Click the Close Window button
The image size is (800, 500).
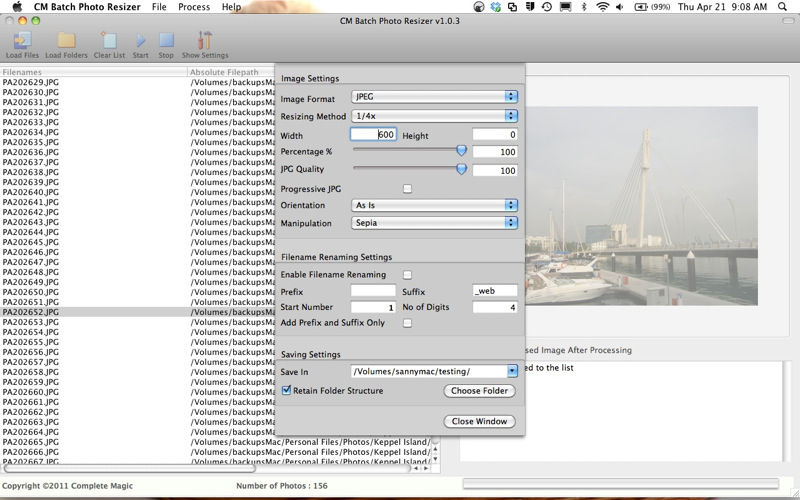point(481,421)
